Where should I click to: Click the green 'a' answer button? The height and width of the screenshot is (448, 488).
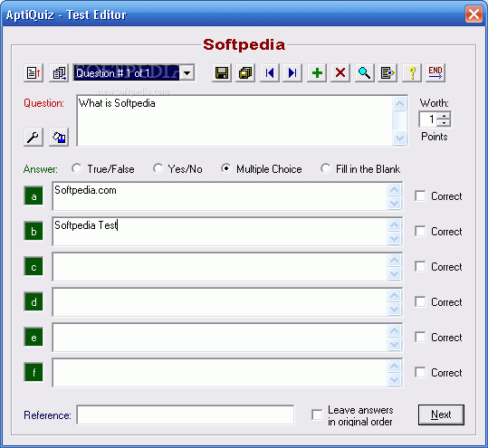click(33, 196)
